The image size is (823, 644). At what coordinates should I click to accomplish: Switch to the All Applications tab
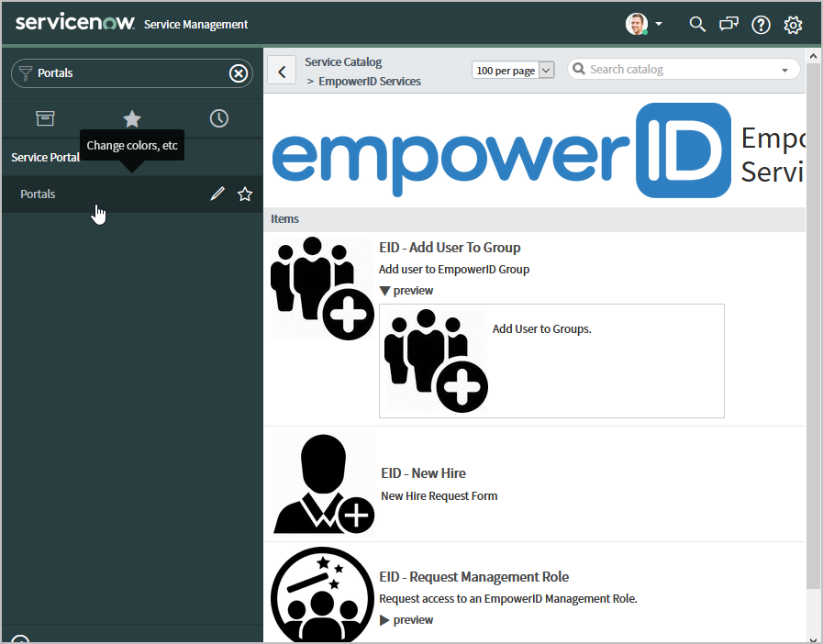pos(45,118)
